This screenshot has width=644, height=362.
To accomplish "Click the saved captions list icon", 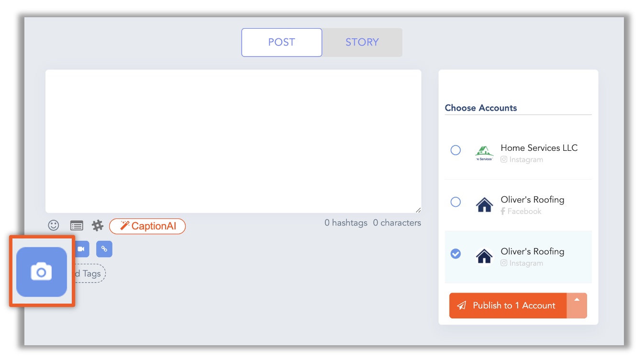I will (77, 226).
